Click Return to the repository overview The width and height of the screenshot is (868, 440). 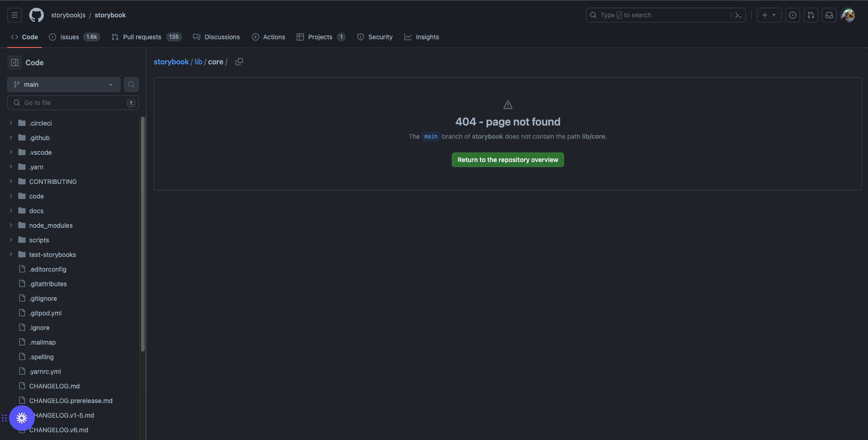point(507,159)
